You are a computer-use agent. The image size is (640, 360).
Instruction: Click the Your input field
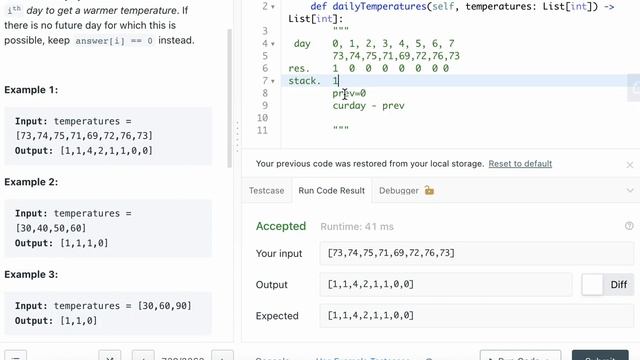tap(477, 253)
